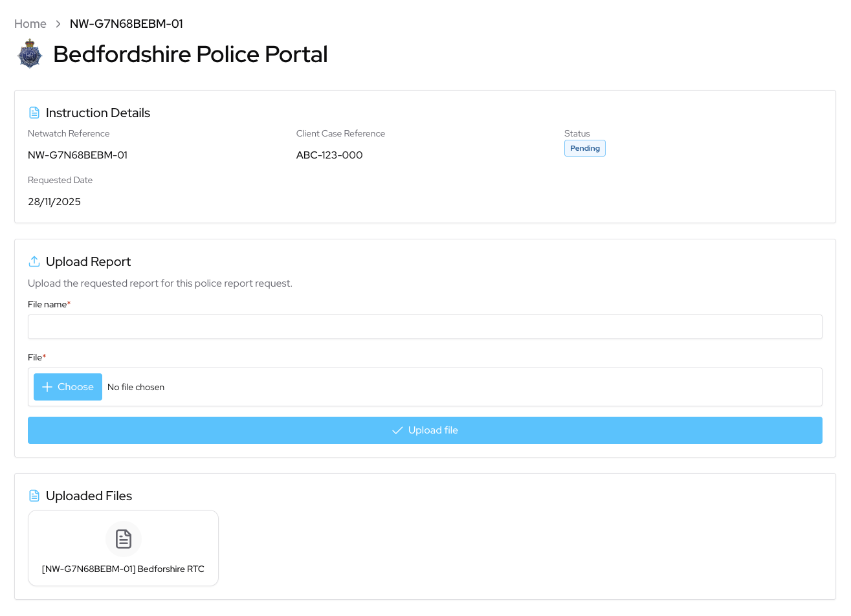
Task: Open the Bedforshire RTC uploaded file card
Action: (x=123, y=547)
